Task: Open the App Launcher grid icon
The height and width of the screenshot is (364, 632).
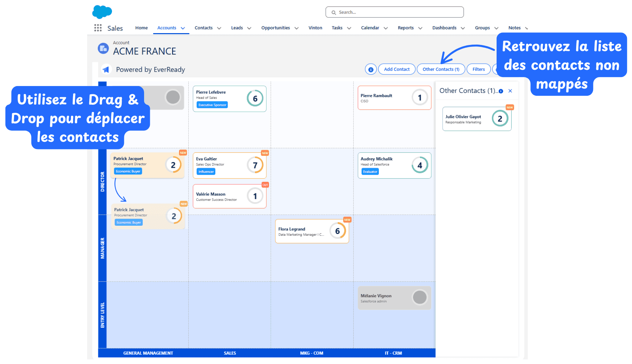Action: point(98,28)
